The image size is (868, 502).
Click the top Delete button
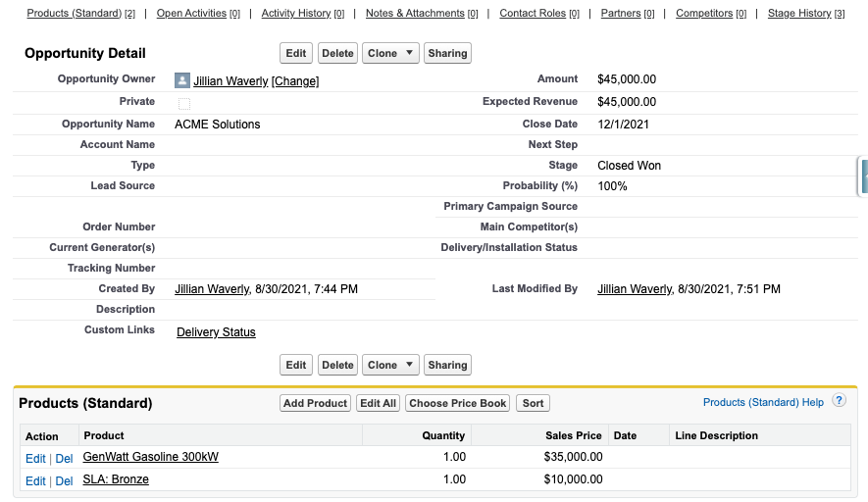(337, 53)
